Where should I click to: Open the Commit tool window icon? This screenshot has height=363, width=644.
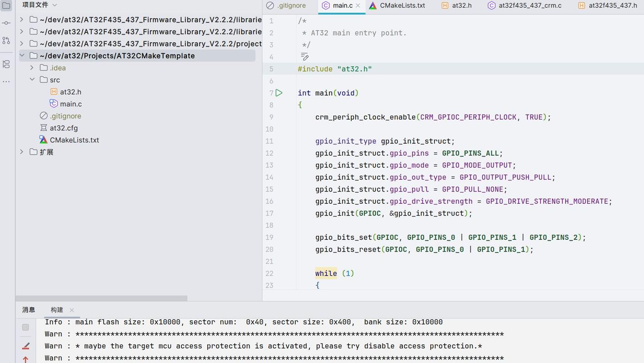point(6,23)
